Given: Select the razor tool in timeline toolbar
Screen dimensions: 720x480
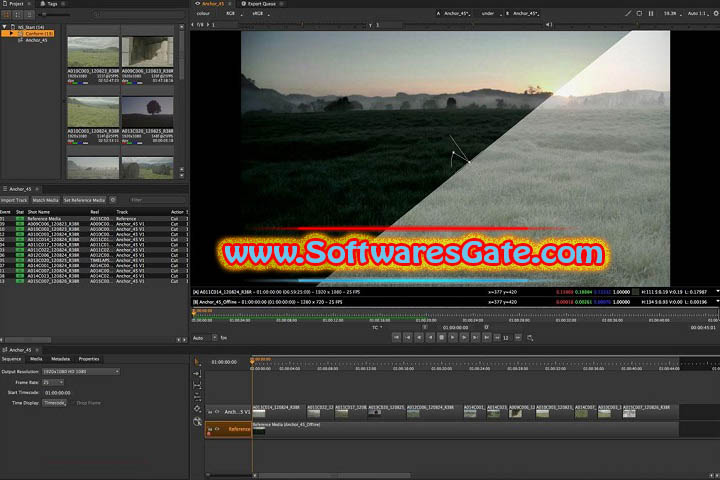Looking at the screenshot, I should pos(197,409).
